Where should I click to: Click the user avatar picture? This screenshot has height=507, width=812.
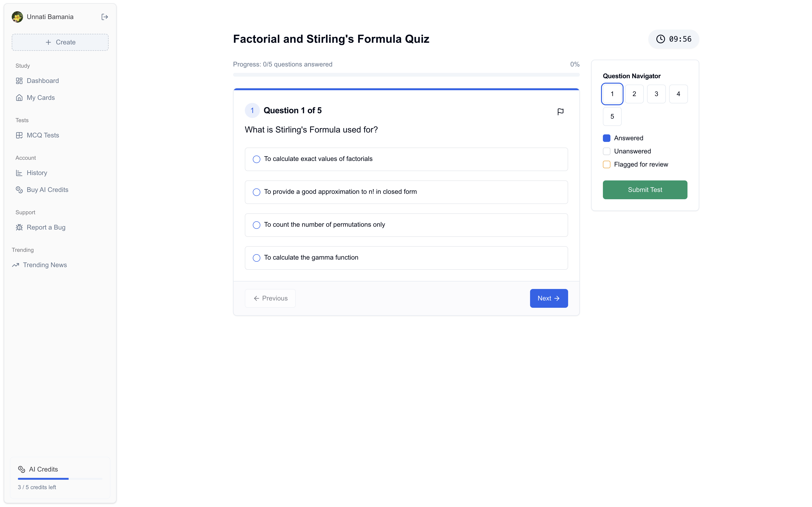(17, 17)
